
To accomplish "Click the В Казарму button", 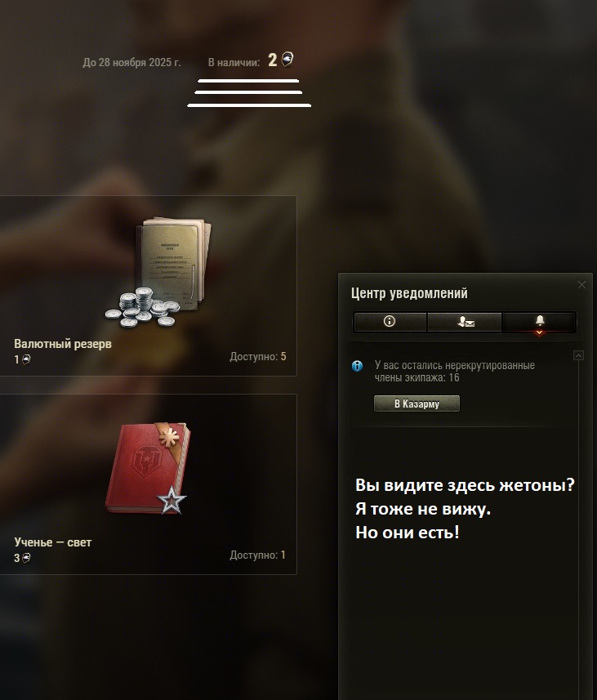I will click(x=417, y=404).
